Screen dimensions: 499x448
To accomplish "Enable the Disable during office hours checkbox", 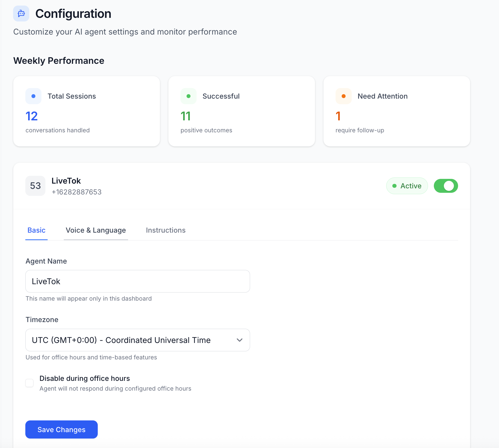I will coord(30,383).
